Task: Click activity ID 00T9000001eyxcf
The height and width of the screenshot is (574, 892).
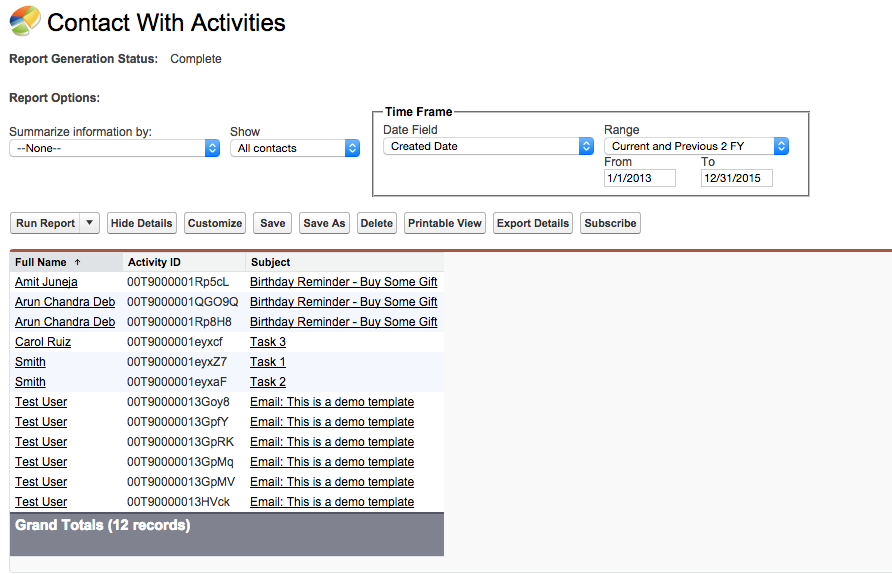Action: click(175, 342)
